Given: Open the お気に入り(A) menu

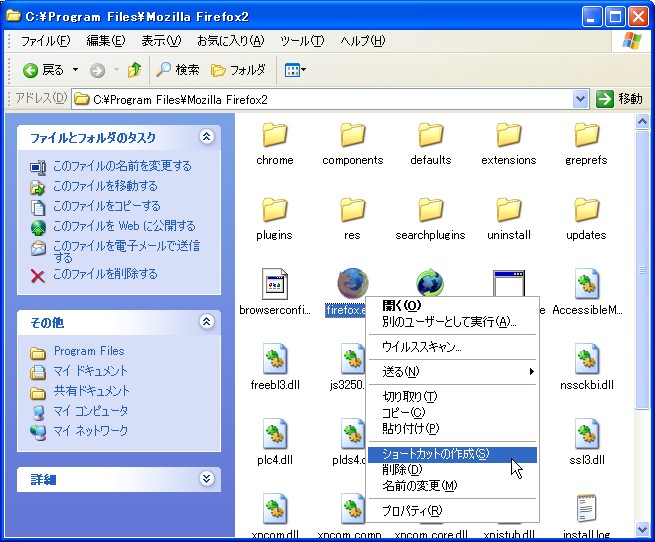Looking at the screenshot, I should coord(231,41).
